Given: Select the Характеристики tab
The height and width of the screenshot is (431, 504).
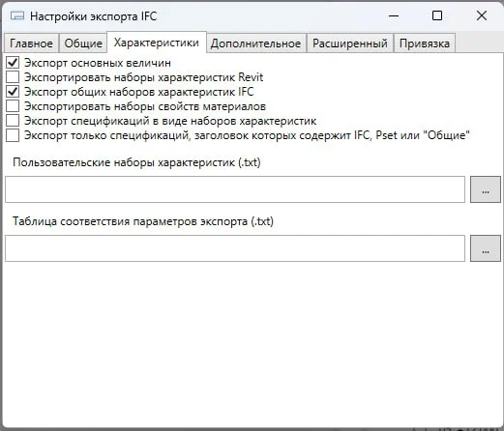Looking at the screenshot, I should click(x=157, y=43).
